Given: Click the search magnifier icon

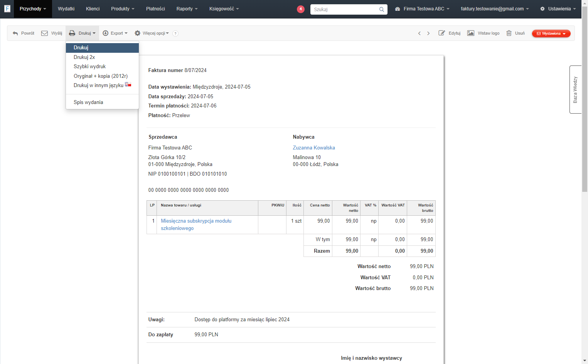Looking at the screenshot, I should [381, 9].
